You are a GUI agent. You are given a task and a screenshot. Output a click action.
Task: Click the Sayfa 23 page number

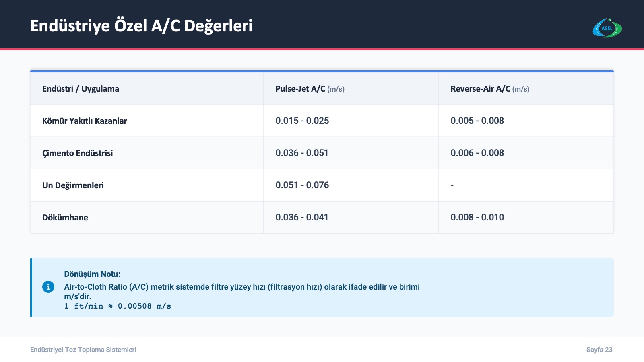point(599,350)
